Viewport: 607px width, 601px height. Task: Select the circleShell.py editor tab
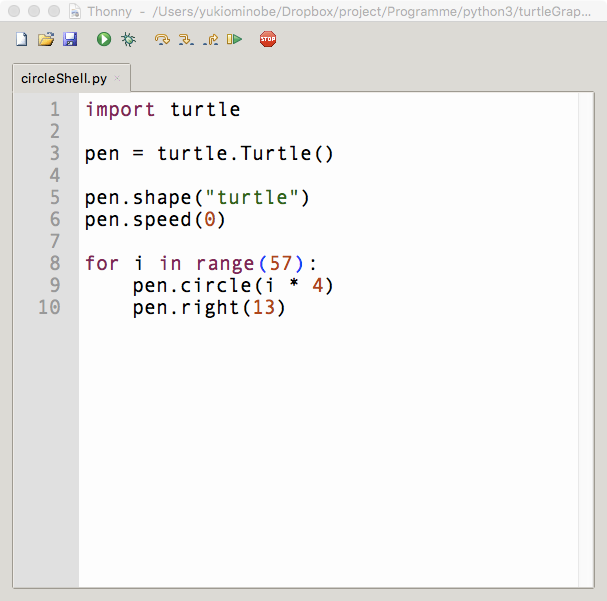[x=64, y=78]
